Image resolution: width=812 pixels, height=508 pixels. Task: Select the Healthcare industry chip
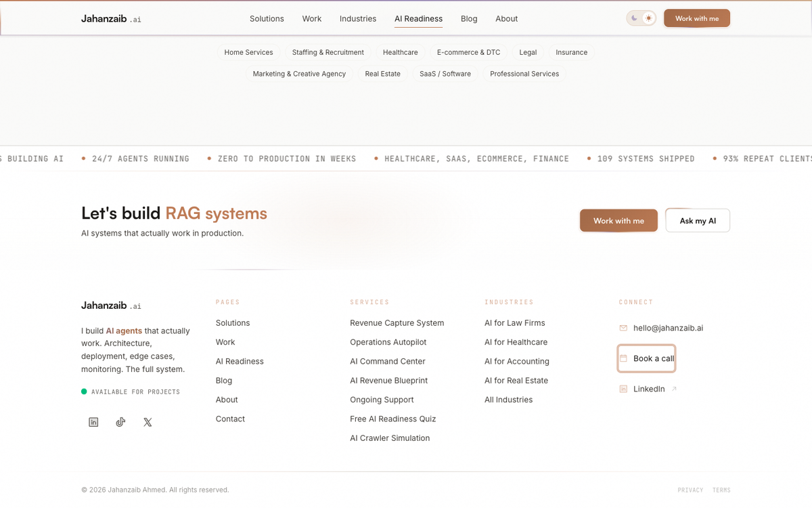click(401, 52)
